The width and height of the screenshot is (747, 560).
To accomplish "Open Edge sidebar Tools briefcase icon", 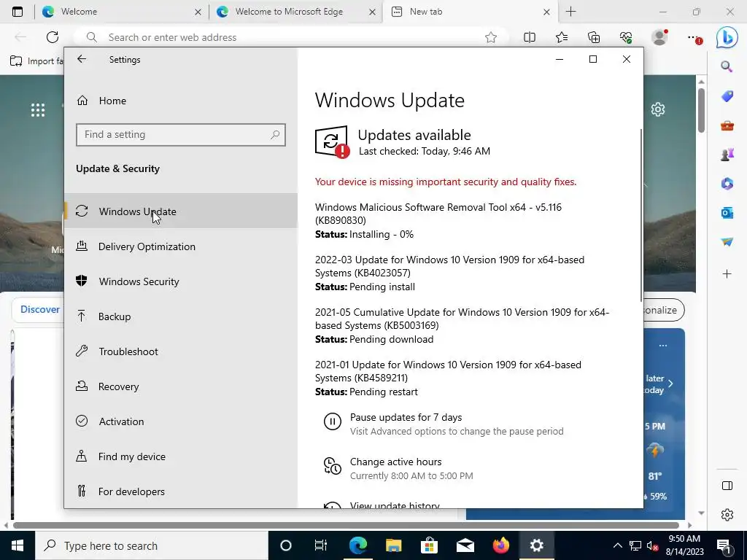I will 727,125.
